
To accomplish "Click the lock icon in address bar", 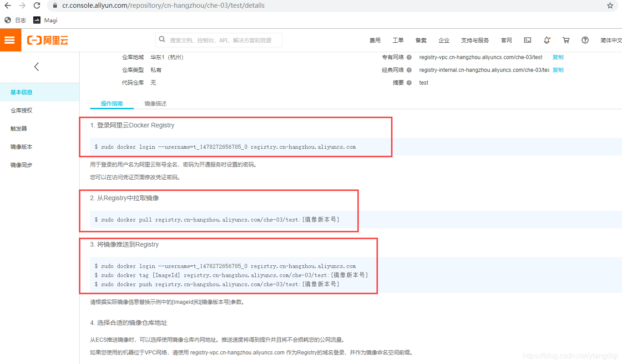I will [55, 6].
